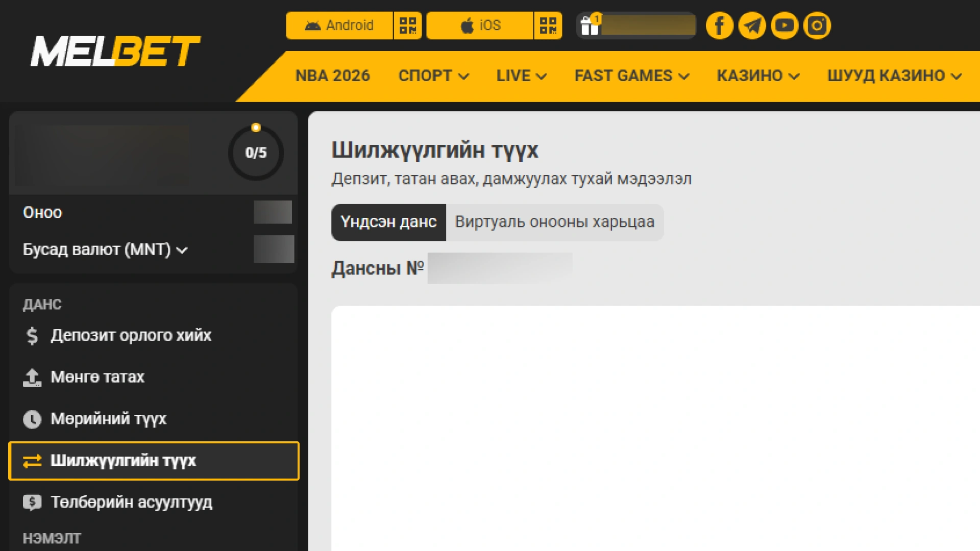Open the Оноо points row

coord(153,212)
